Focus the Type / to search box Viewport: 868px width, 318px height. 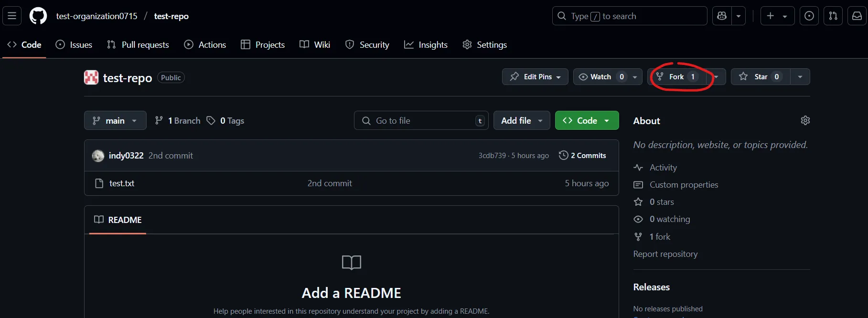pyautogui.click(x=630, y=16)
